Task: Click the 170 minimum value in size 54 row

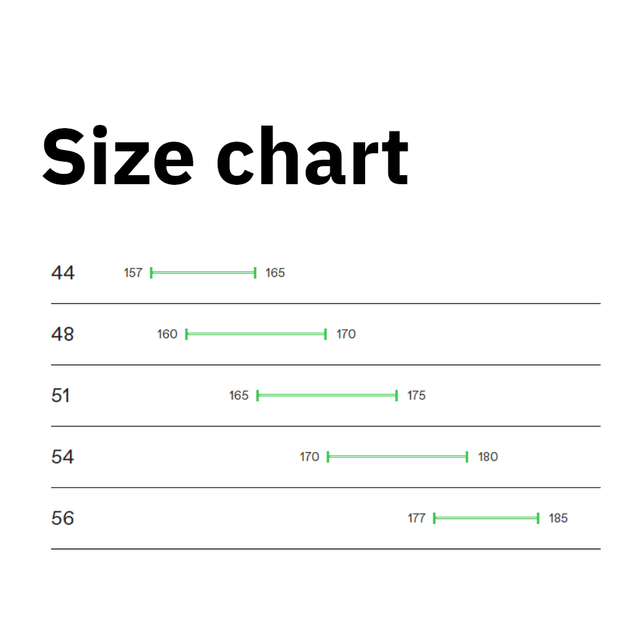Action: pyautogui.click(x=309, y=457)
